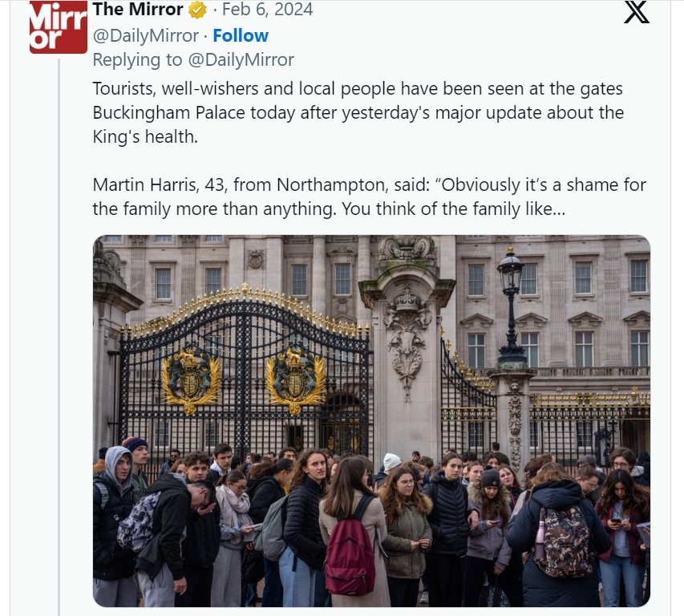Image resolution: width=684 pixels, height=616 pixels.
Task: Click the left golden crest on the gate
Action: (x=191, y=379)
